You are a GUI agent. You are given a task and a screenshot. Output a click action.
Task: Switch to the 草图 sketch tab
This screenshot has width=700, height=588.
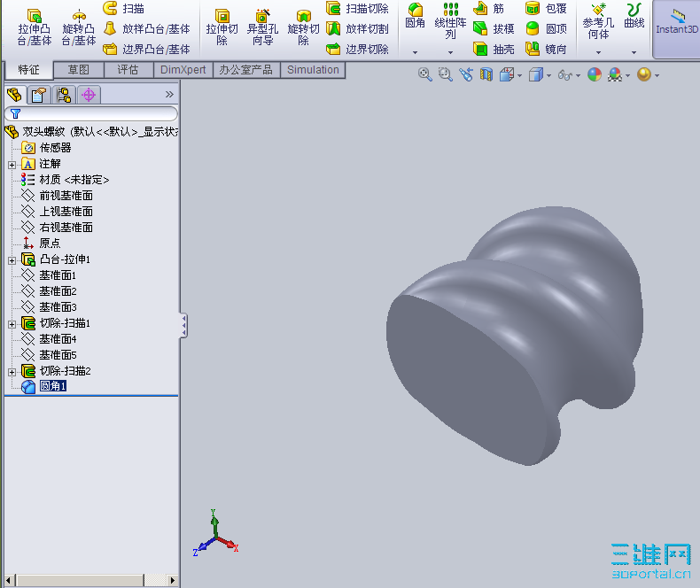(79, 70)
